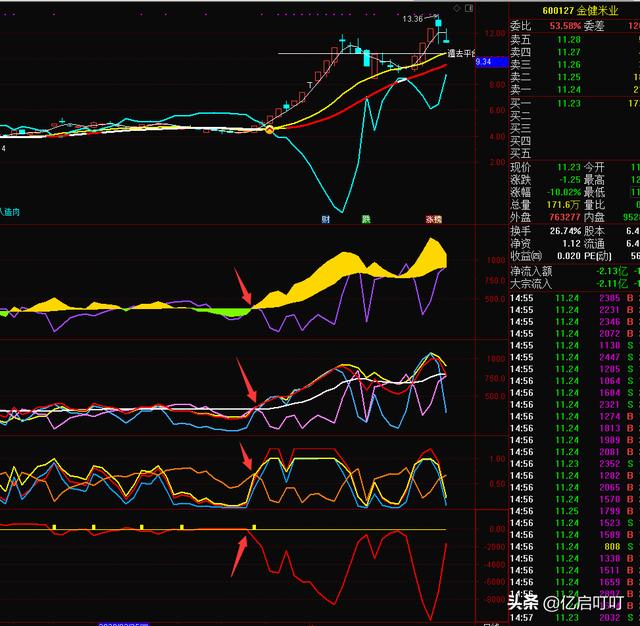Click the 换手 26.74% turnover value
Image resolution: width=640 pixels, height=626 pixels.
(x=565, y=231)
